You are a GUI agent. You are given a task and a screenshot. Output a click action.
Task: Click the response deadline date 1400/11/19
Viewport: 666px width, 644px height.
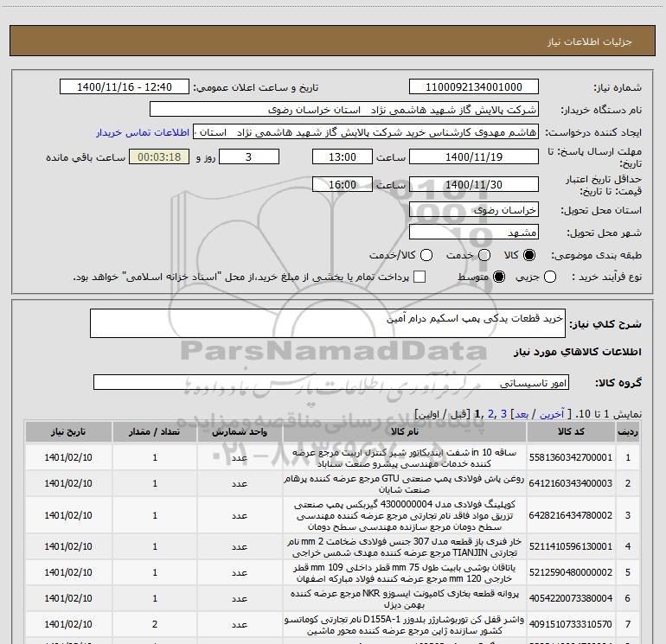[474, 156]
